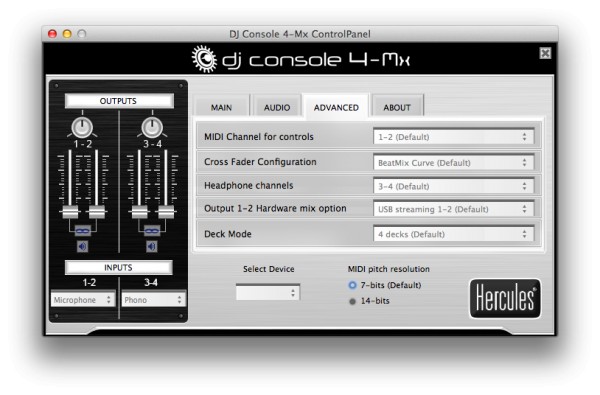Open the Deck Mode dropdown

pyautogui.click(x=453, y=234)
